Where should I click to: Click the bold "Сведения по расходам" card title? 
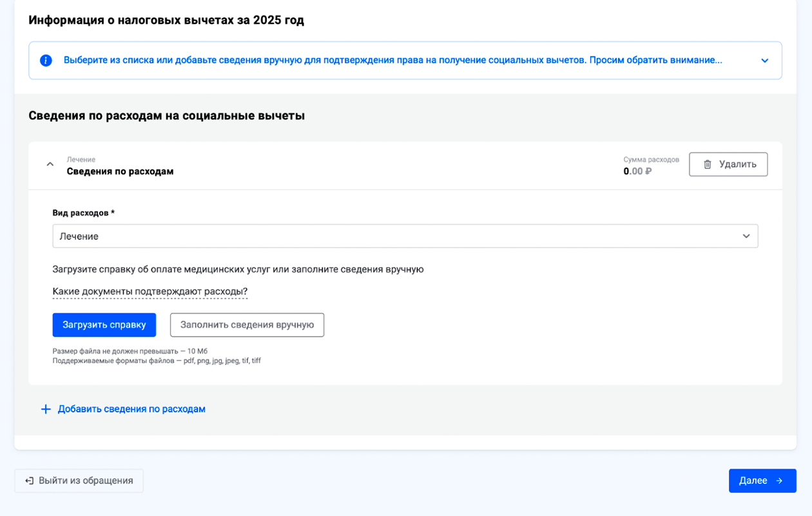click(120, 172)
